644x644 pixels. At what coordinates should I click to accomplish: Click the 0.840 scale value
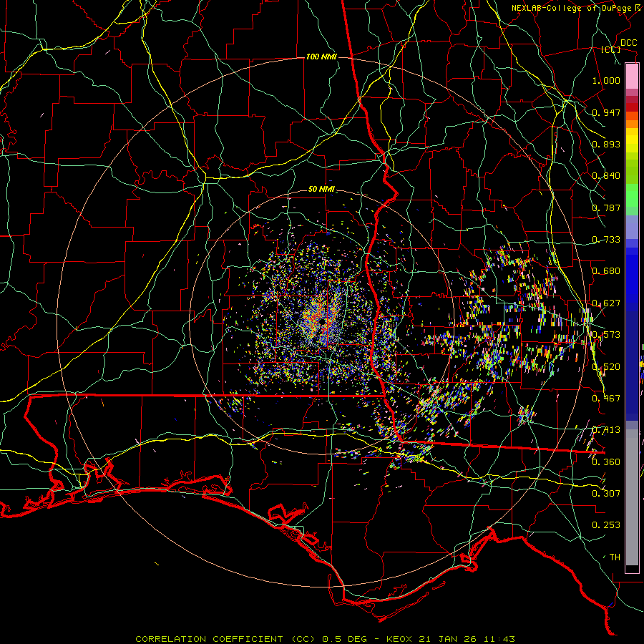point(606,176)
